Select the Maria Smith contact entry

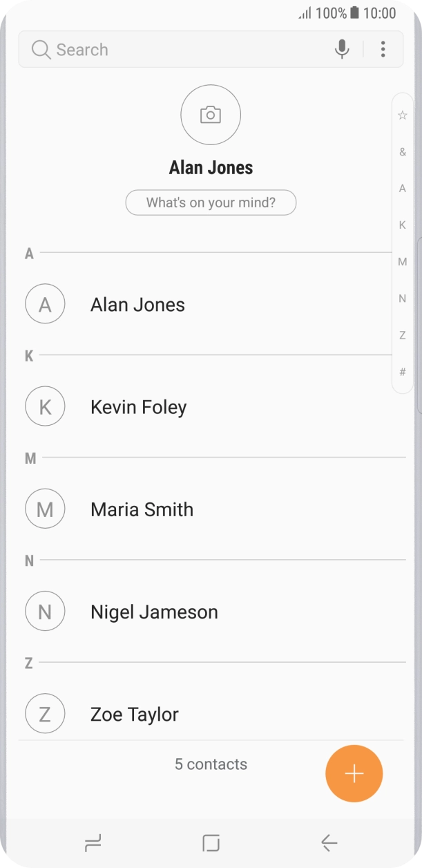(x=142, y=509)
